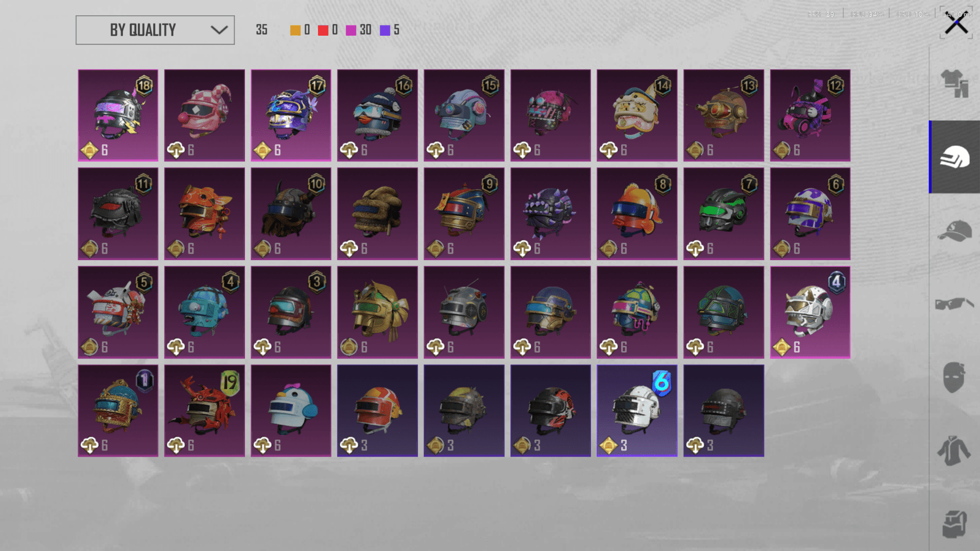The image size is (980, 551).
Task: Close the inventory screen with X
Action: [x=956, y=23]
